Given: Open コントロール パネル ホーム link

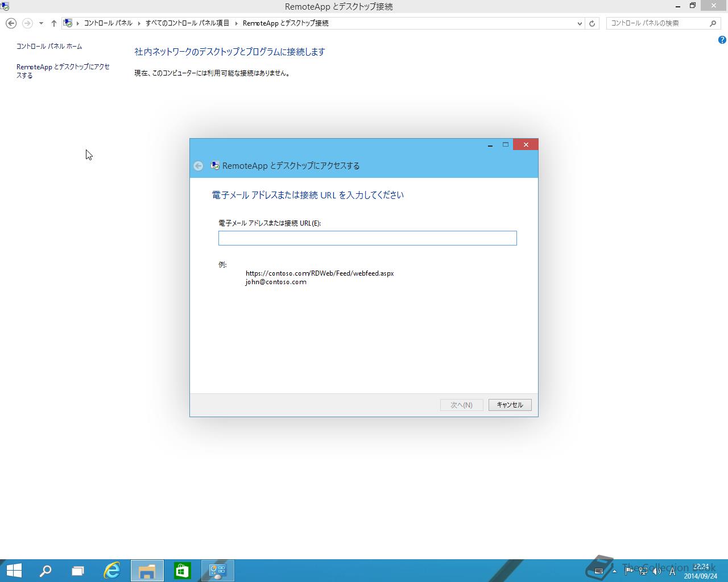Looking at the screenshot, I should (x=49, y=46).
